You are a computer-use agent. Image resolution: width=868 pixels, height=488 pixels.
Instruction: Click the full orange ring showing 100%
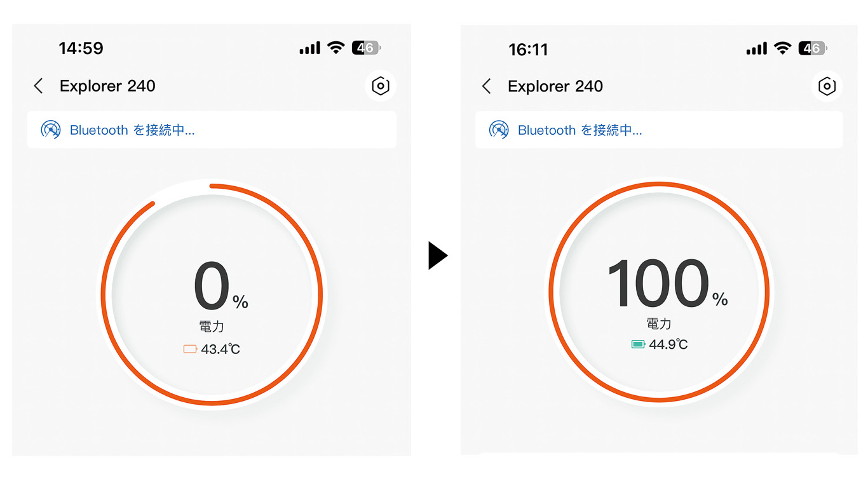coord(767,292)
